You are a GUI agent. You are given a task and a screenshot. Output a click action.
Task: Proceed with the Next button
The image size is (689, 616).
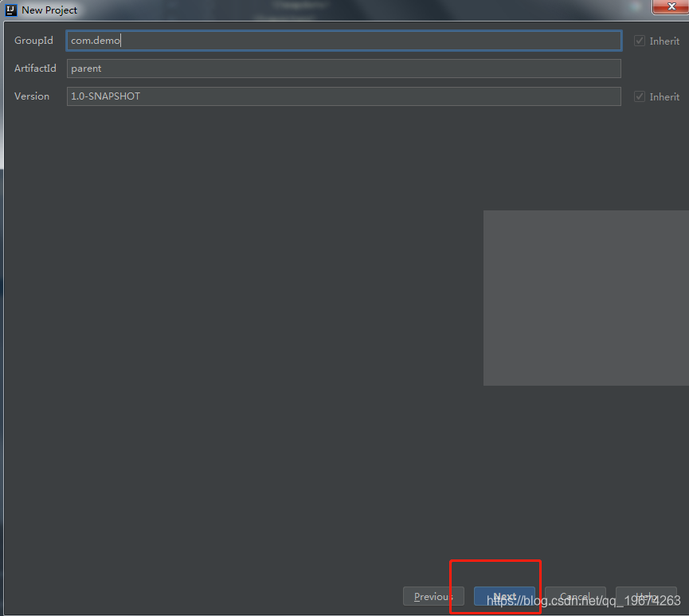(x=504, y=596)
